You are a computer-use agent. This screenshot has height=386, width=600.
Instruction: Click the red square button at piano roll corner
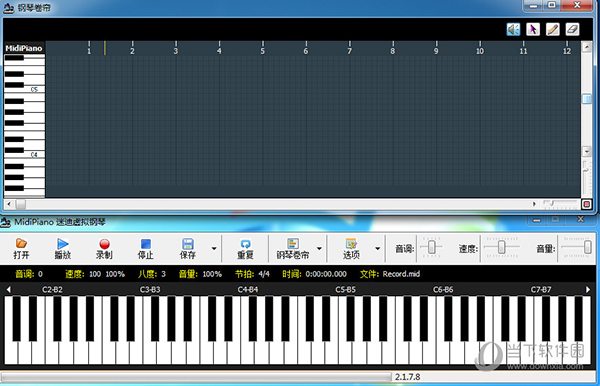(x=587, y=204)
